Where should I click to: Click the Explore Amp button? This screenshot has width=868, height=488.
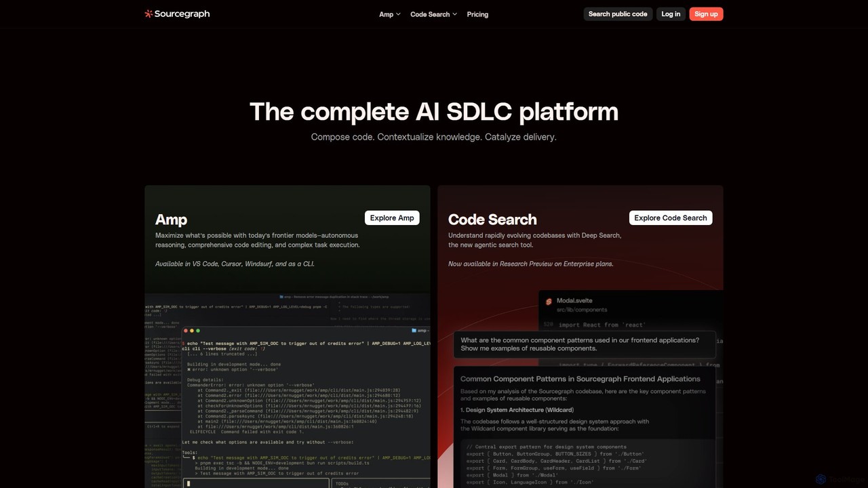(x=392, y=218)
